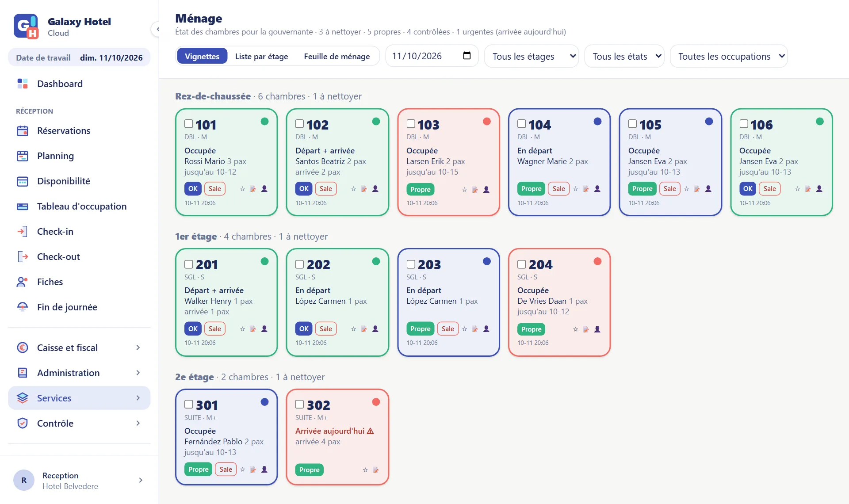Click the 11/10/2026 date input field
This screenshot has width=849, height=504.
click(x=432, y=56)
